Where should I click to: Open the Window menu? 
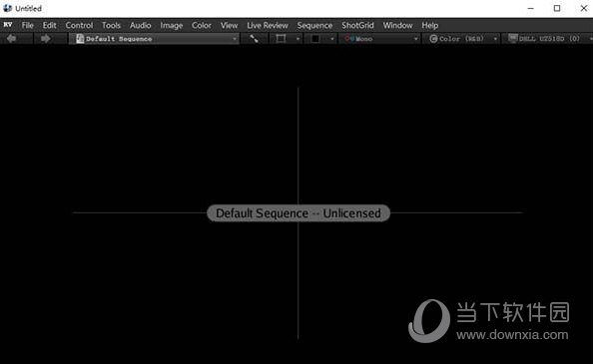pyautogui.click(x=398, y=25)
